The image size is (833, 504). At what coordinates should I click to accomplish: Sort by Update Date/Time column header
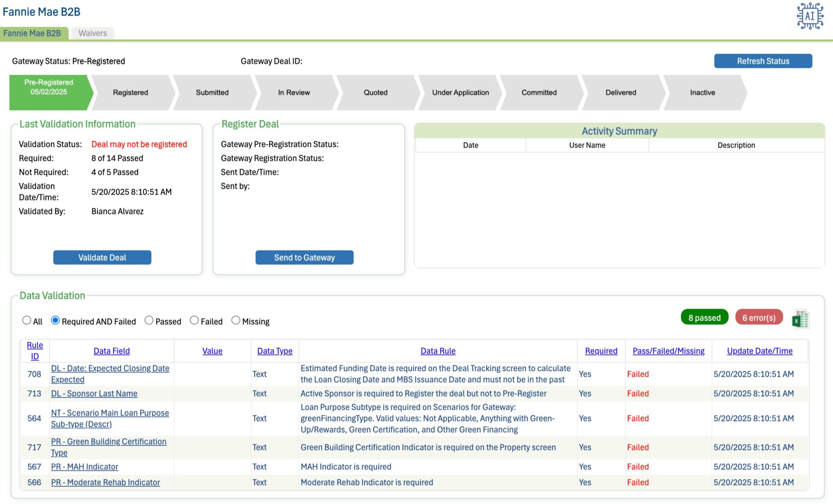click(x=759, y=351)
